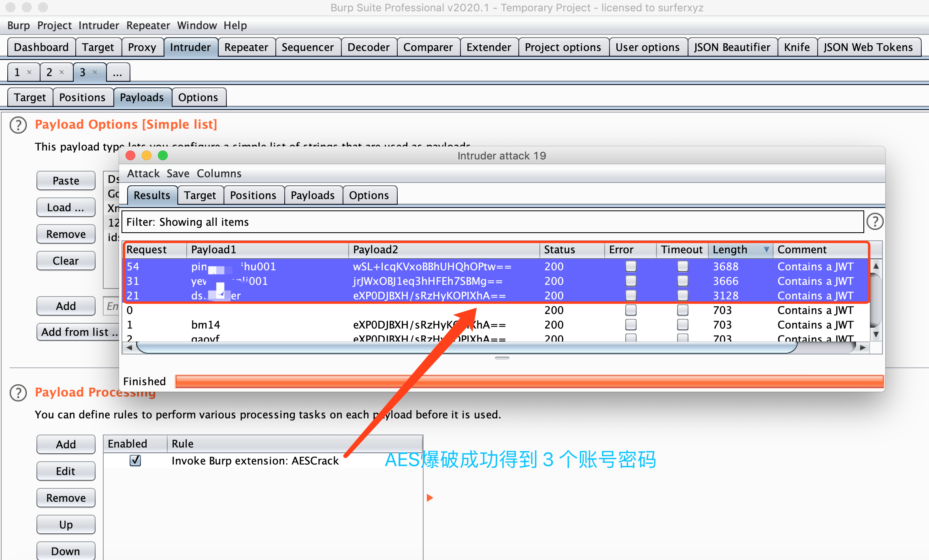Click the Paste button
Screen dimensions: 929x560
click(66, 180)
